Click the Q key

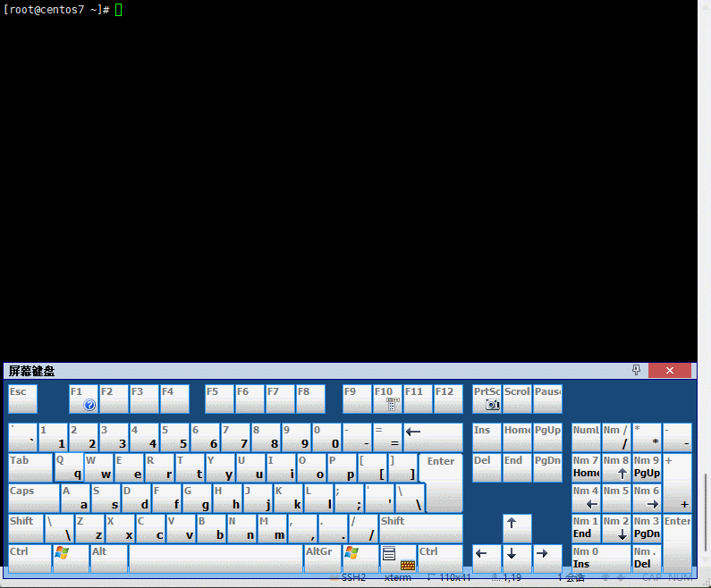click(69, 467)
